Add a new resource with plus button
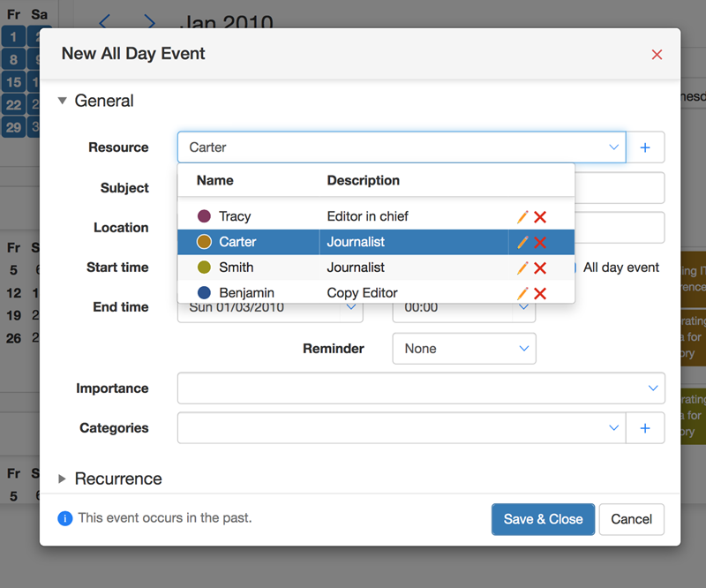706x588 pixels. [x=645, y=147]
